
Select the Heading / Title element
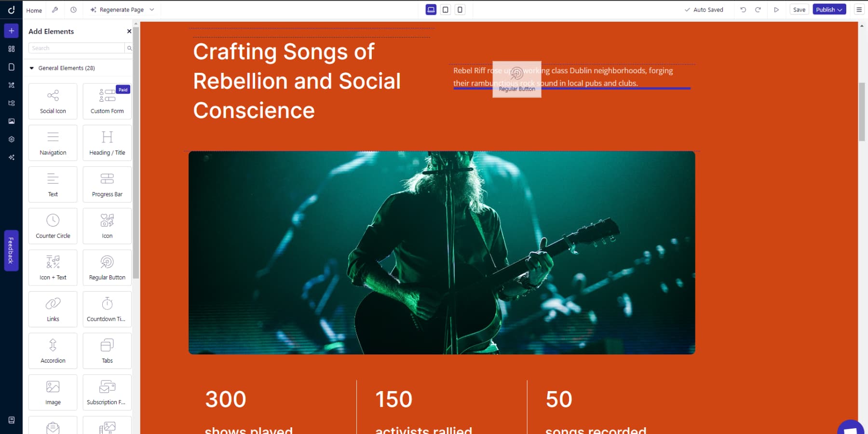(x=107, y=142)
